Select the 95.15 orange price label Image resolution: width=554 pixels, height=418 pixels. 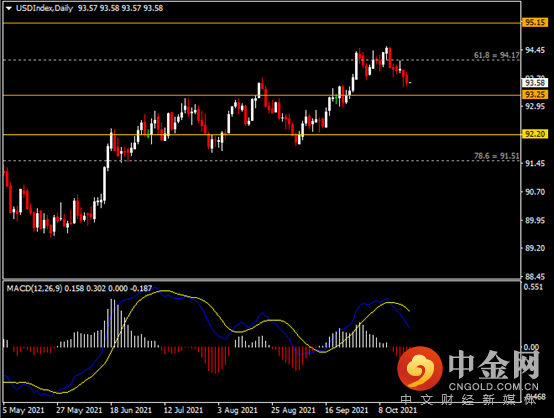tap(535, 23)
